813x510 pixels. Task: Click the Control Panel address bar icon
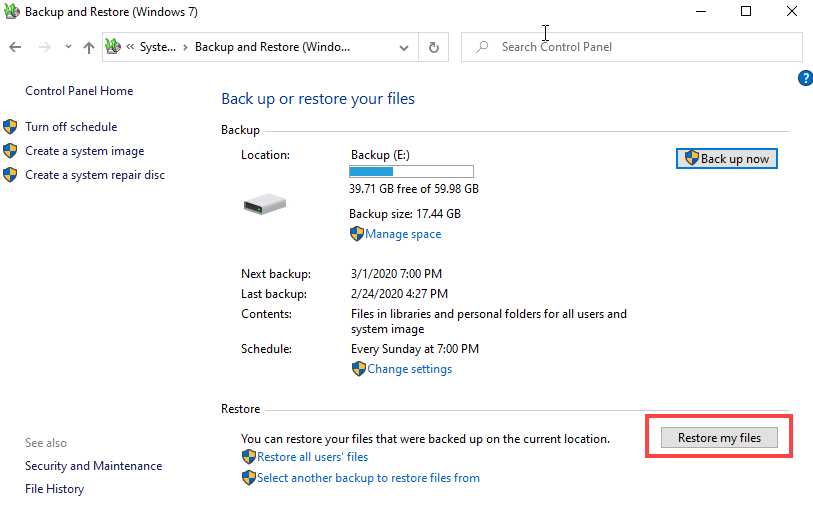click(x=114, y=47)
